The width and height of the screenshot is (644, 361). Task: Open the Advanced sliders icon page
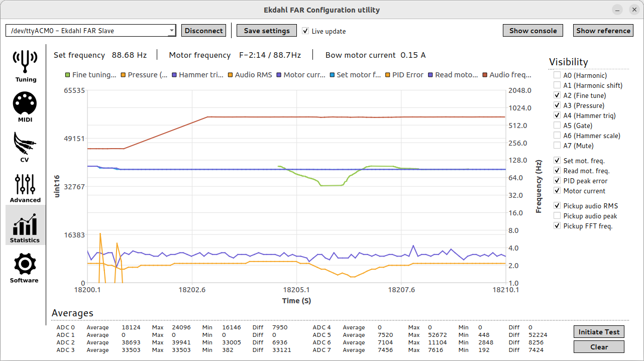pos(25,185)
